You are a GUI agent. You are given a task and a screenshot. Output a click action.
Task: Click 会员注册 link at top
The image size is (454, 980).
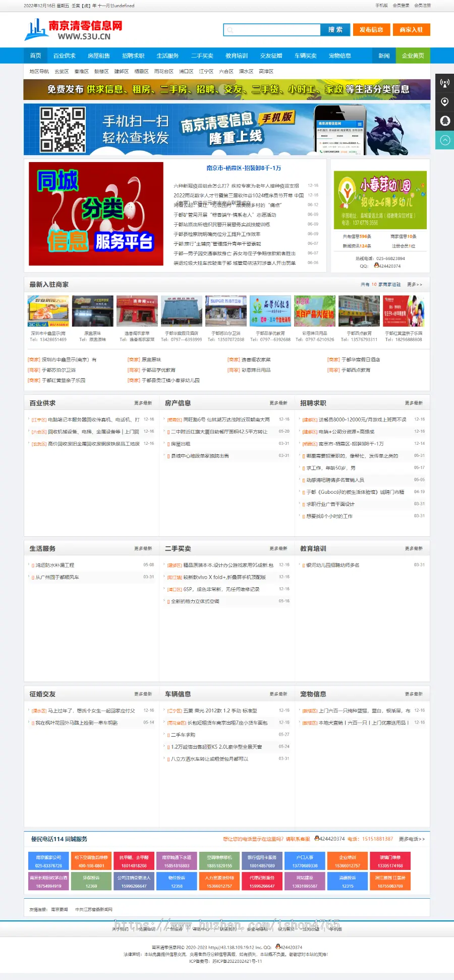pos(423,6)
